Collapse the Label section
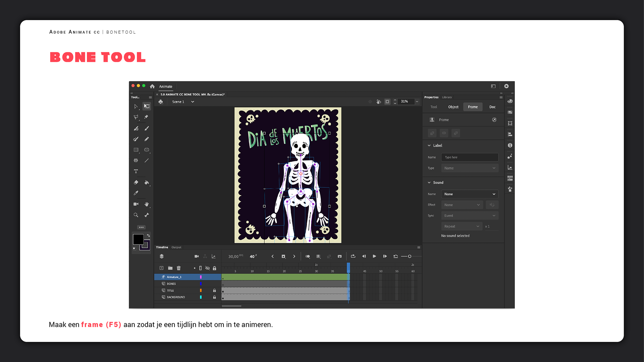 (x=429, y=145)
